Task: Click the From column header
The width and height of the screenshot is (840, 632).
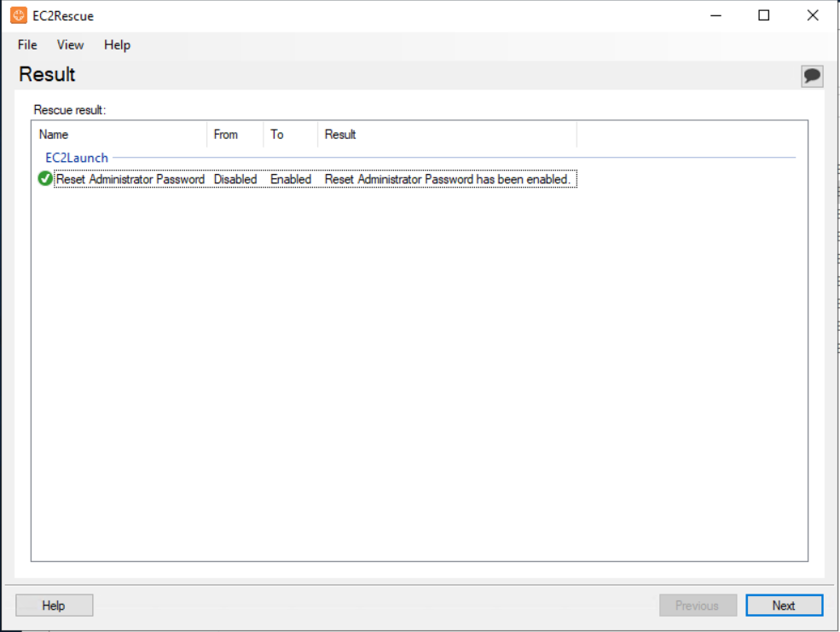Action: click(x=235, y=135)
